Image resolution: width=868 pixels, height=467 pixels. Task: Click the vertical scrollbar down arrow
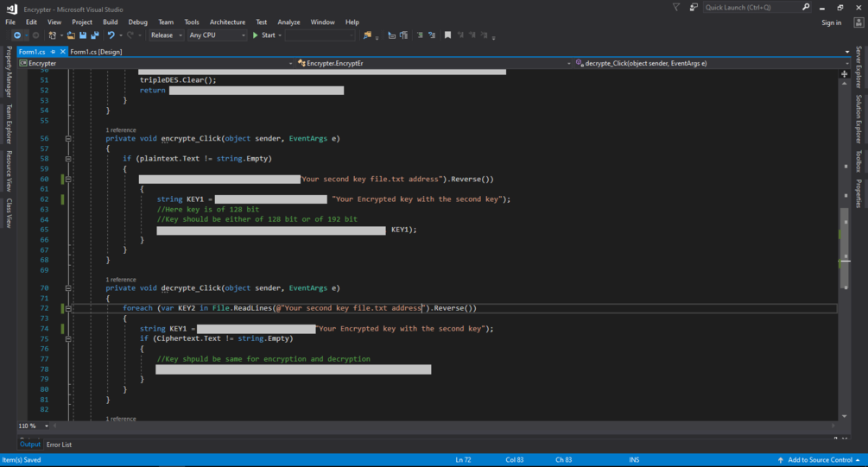pos(844,416)
